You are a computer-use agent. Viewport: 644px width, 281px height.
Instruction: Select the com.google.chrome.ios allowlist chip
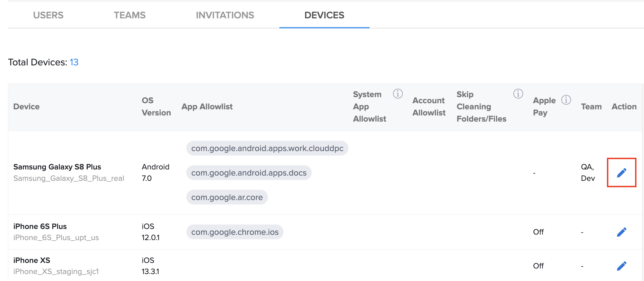click(235, 232)
